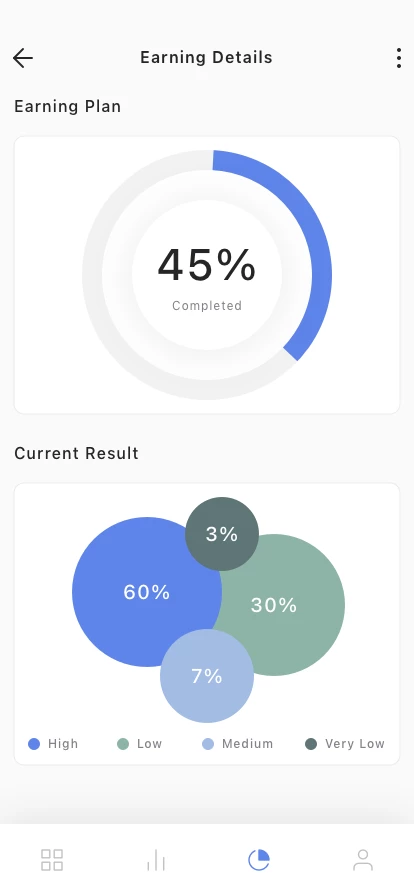The width and height of the screenshot is (414, 896).
Task: Tap the Very Low legend label
Action: tap(355, 744)
